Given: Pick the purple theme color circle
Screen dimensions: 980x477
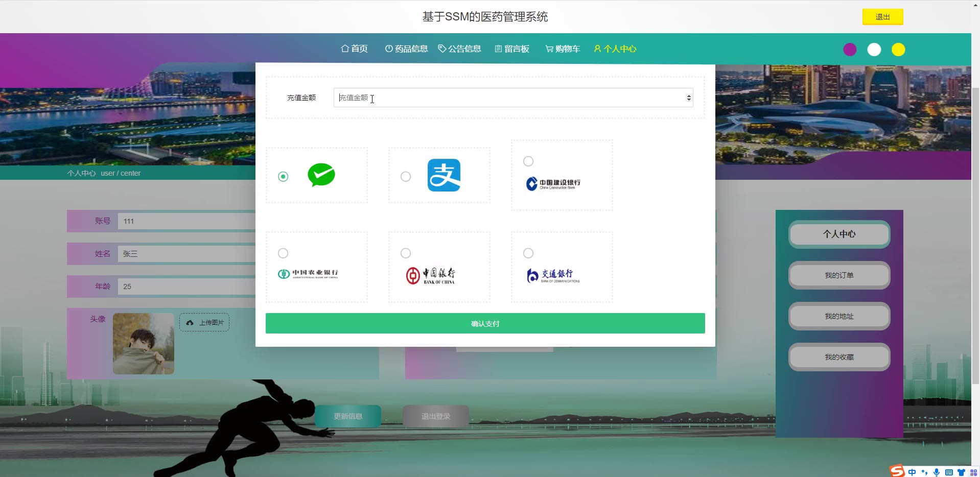Looking at the screenshot, I should click(x=850, y=50).
